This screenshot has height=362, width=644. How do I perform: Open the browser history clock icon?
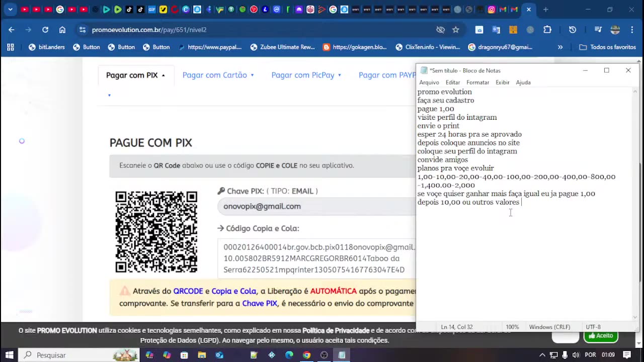[x=573, y=30]
